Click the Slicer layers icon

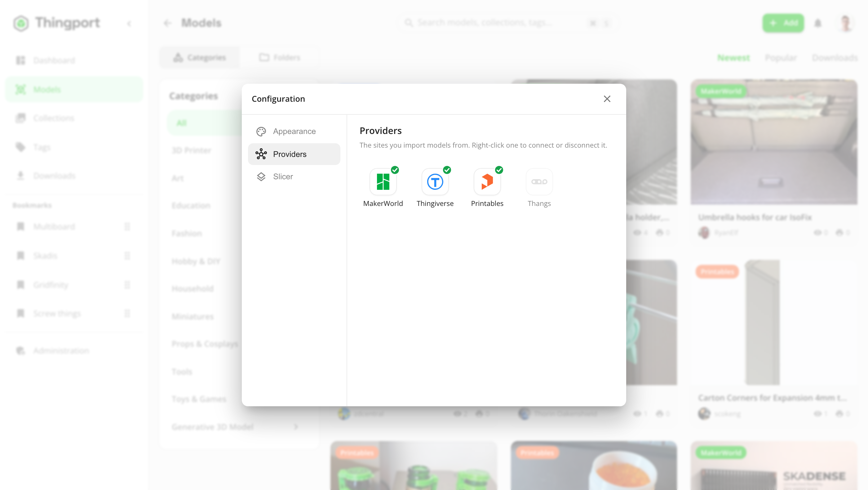click(x=261, y=176)
